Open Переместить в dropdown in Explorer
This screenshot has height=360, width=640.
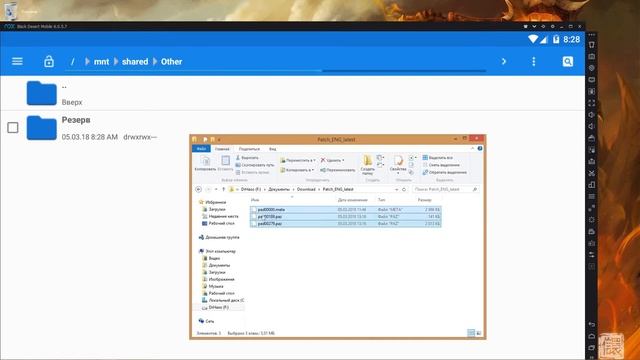pyautogui.click(x=298, y=160)
